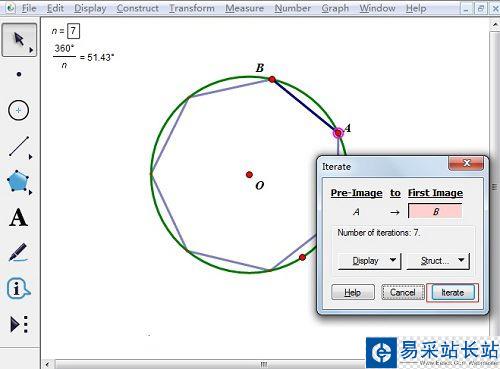500x369 pixels.
Task: Open the Window menu
Action: tap(377, 8)
